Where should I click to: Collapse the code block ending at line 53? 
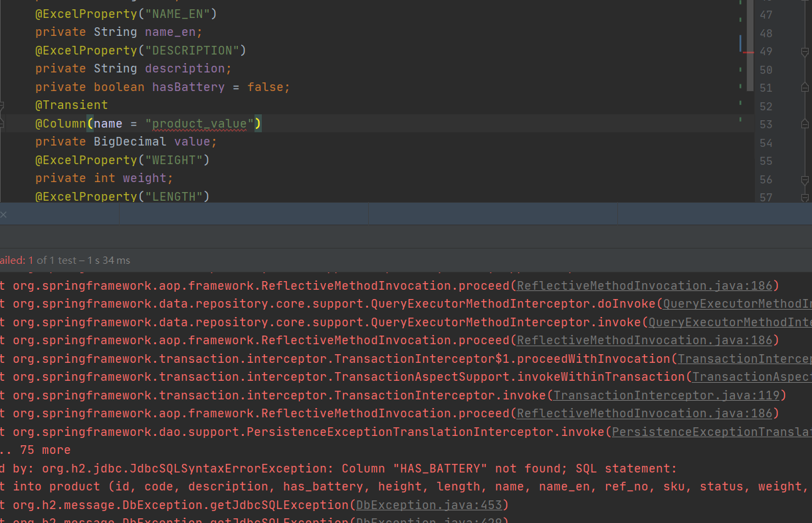point(805,125)
